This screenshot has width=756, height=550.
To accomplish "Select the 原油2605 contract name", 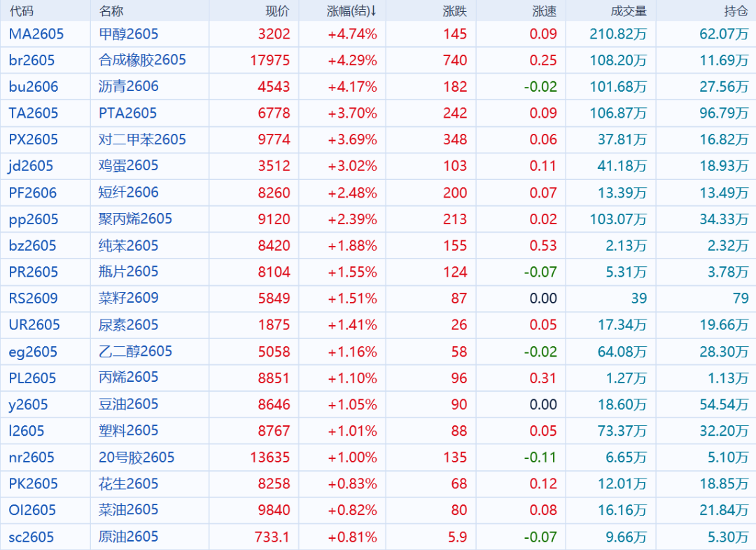I will pyautogui.click(x=128, y=537).
